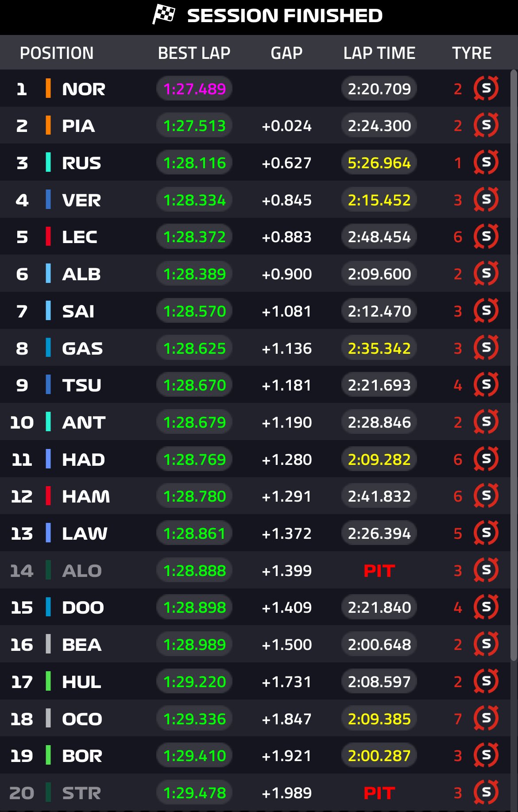This screenshot has height=812, width=518.
Task: Select the BEST LAP column header
Action: click(194, 53)
